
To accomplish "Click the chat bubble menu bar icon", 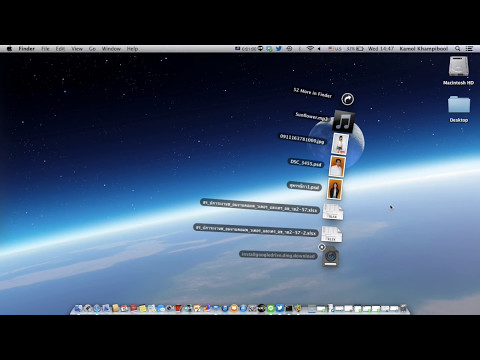I will point(260,49).
